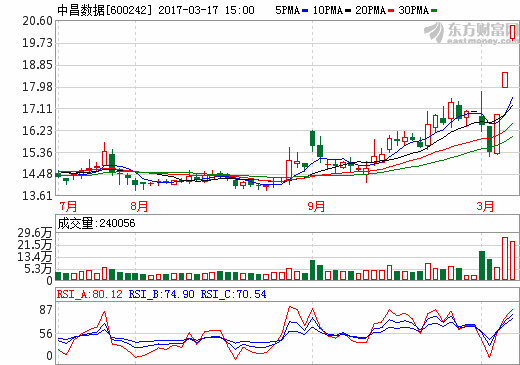The height and width of the screenshot is (365, 520).
Task: Select the 7月 month axis label
Action: pyautogui.click(x=68, y=206)
